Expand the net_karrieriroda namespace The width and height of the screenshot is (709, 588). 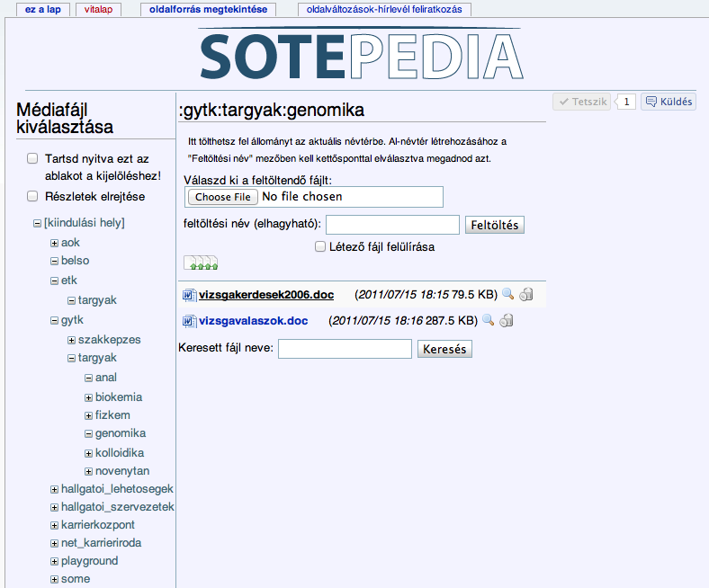[54, 543]
